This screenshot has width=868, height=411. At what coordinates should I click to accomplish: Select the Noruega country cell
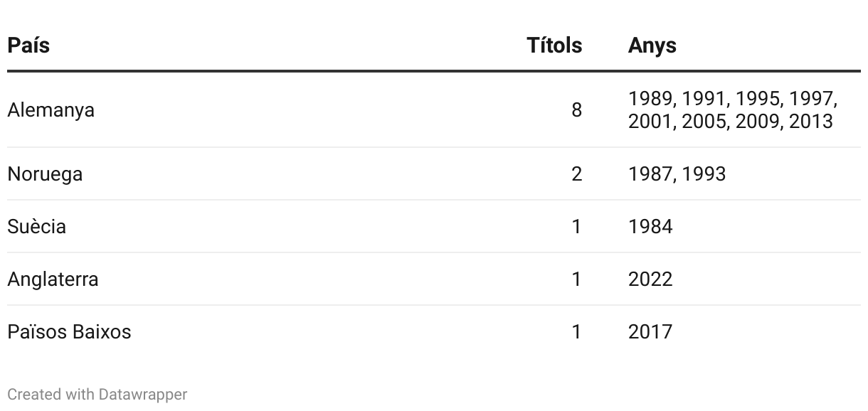click(x=45, y=174)
